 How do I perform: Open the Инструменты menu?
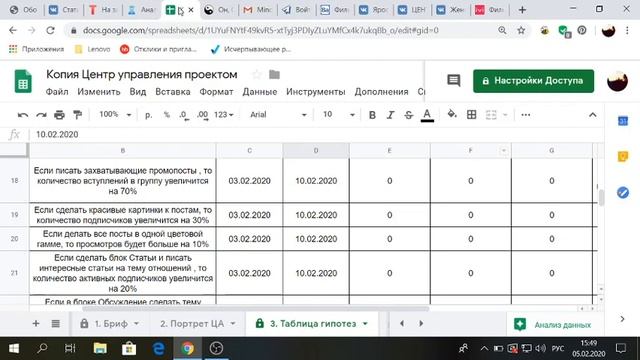pyautogui.click(x=316, y=92)
